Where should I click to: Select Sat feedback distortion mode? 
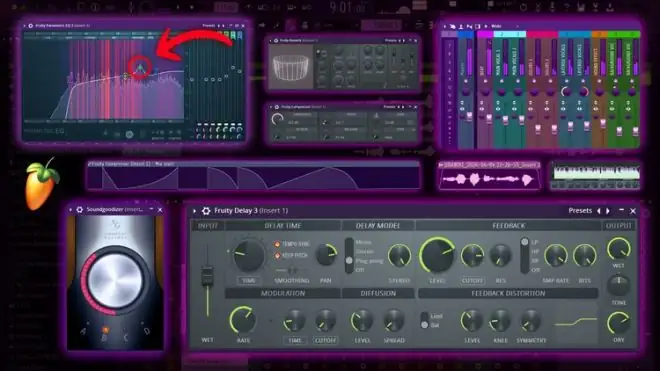click(435, 325)
